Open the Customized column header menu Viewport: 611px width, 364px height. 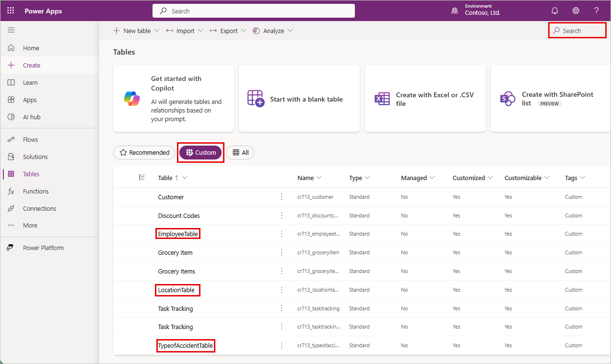click(473, 178)
